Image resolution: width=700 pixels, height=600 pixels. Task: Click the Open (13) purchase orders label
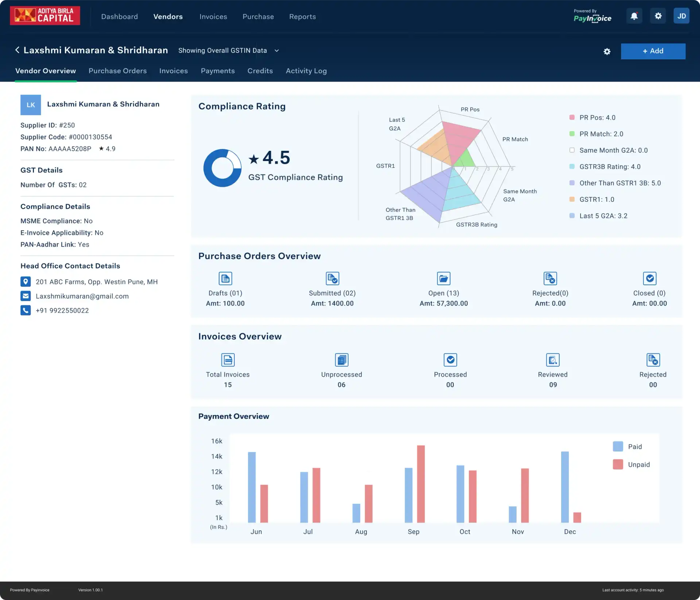[444, 293]
